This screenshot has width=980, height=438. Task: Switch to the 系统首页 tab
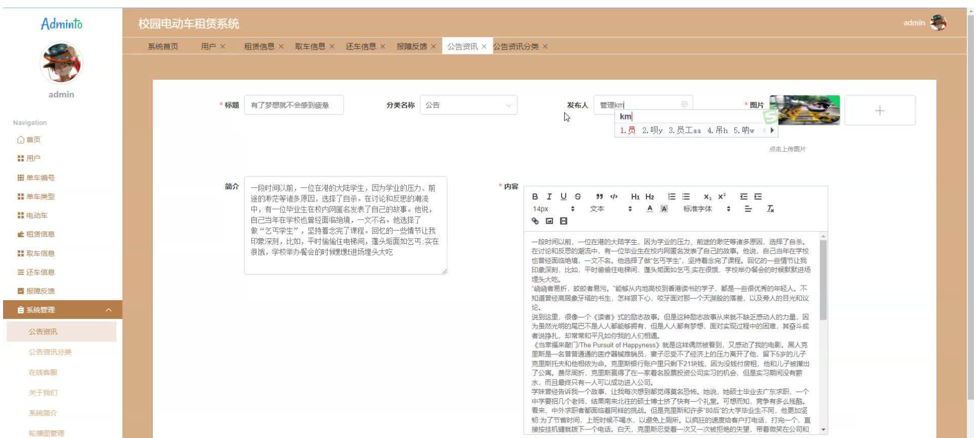163,46
